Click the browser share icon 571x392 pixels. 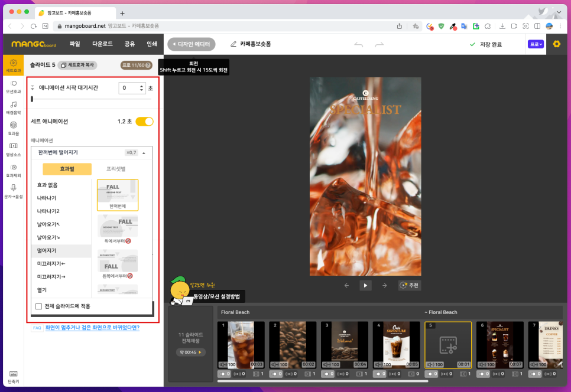pyautogui.click(x=400, y=26)
